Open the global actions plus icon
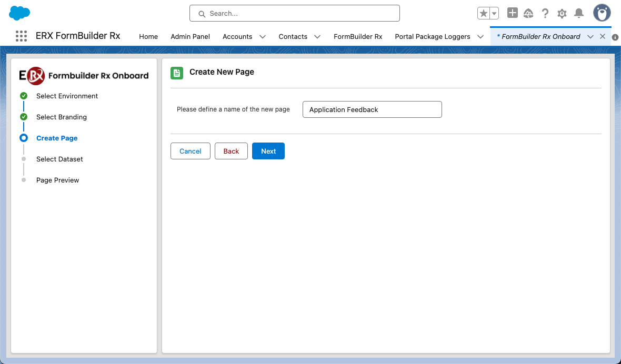621x364 pixels. coord(512,13)
